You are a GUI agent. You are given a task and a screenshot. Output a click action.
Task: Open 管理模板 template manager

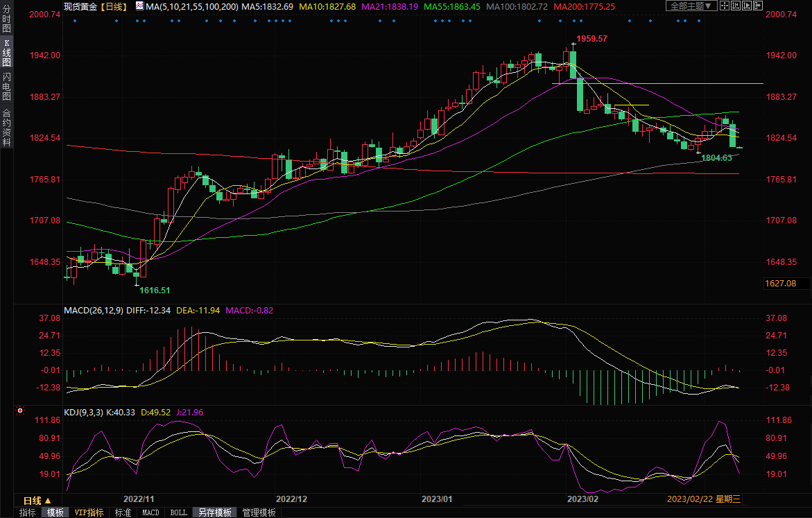(259, 513)
